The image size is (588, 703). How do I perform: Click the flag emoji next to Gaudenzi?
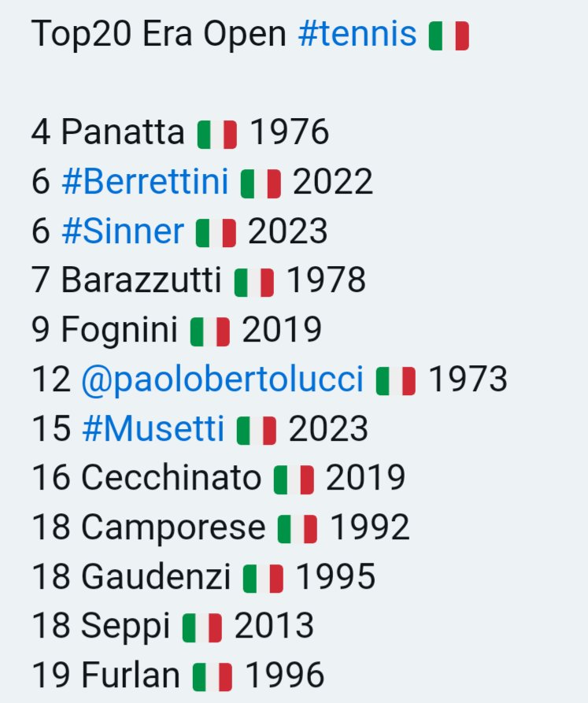pos(263,578)
